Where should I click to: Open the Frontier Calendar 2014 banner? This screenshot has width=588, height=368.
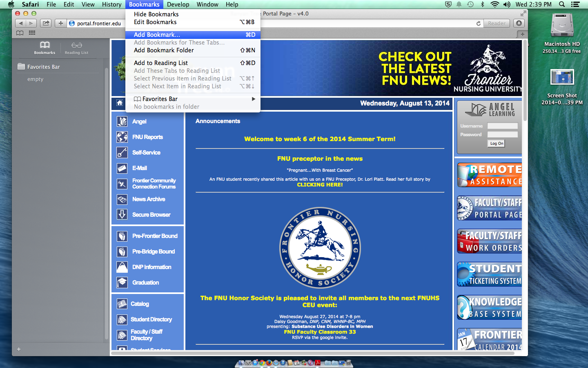pos(490,339)
